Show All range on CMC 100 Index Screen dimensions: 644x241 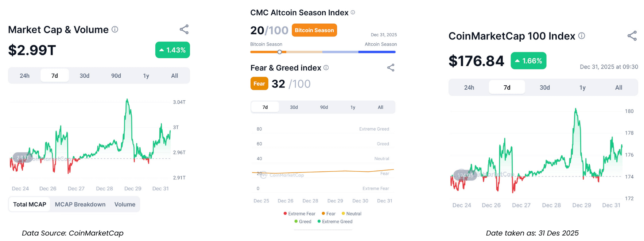pos(618,88)
